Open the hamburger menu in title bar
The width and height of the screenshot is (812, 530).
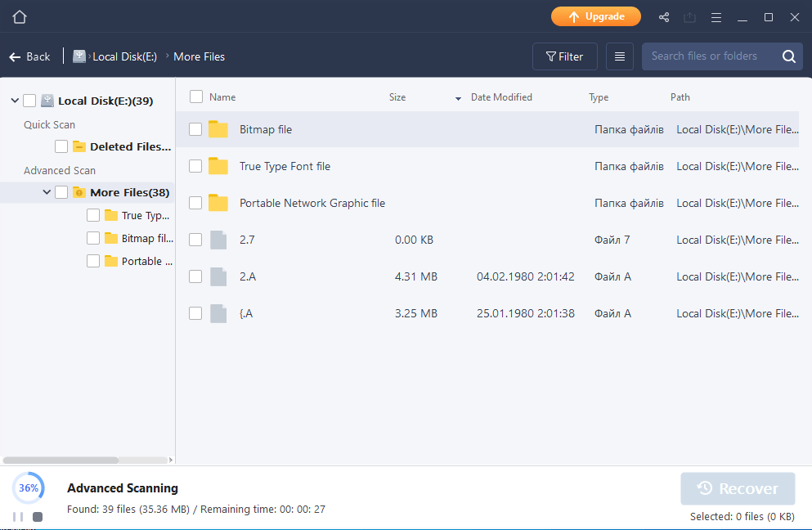pyautogui.click(x=716, y=18)
